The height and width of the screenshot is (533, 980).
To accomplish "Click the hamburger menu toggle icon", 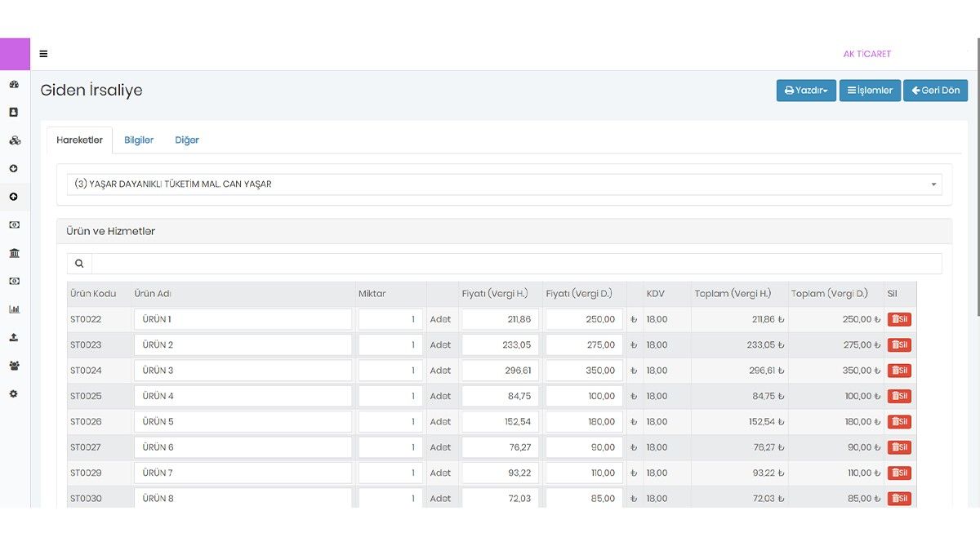I will point(43,54).
